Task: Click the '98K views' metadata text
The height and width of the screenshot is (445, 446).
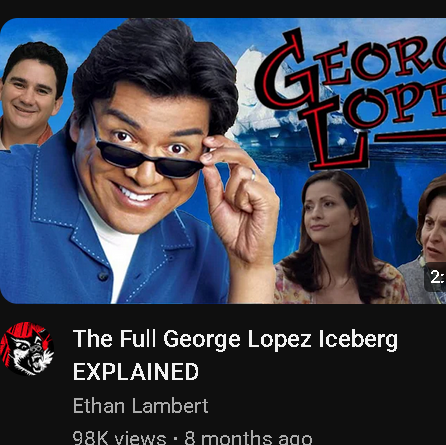Action: pyautogui.click(x=119, y=438)
